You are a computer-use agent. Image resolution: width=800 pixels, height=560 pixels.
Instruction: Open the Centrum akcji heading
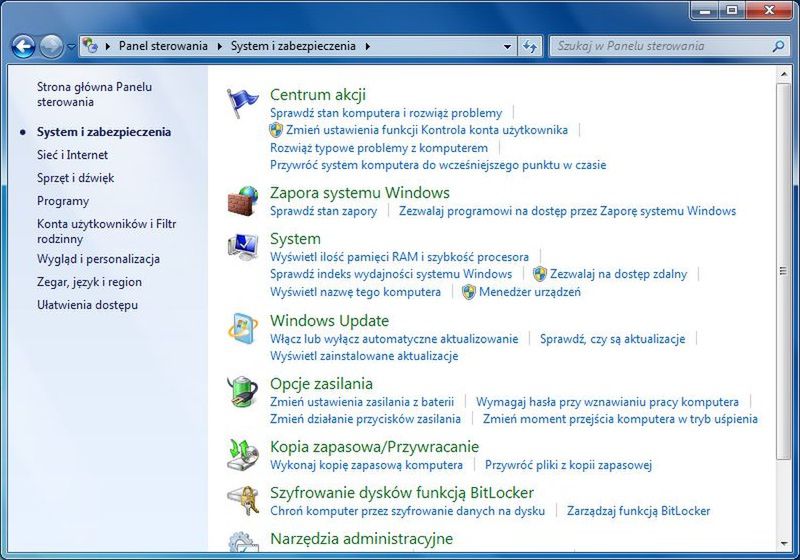coord(318,95)
